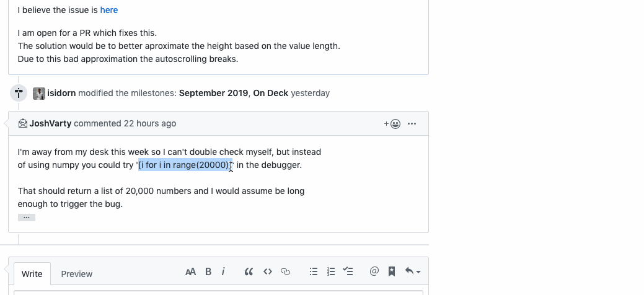Open the 'here' link

click(109, 10)
